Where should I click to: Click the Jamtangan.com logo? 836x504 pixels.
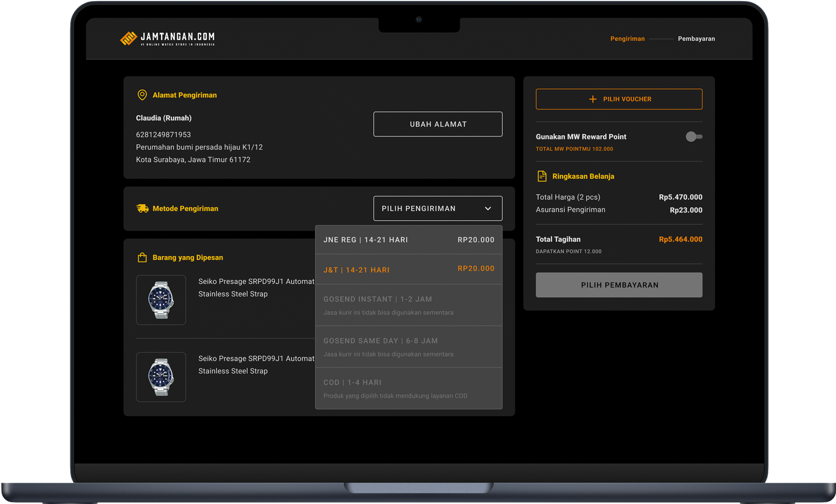167,38
